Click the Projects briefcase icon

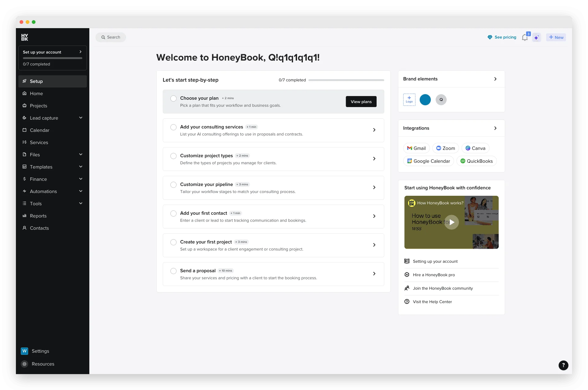pyautogui.click(x=24, y=106)
